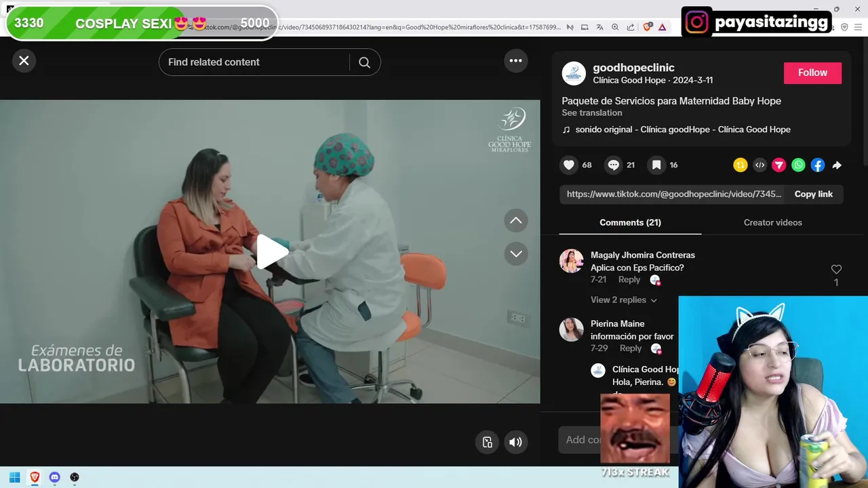Open Brave Rewards triangle icon
The image size is (868, 488).
pos(662,27)
